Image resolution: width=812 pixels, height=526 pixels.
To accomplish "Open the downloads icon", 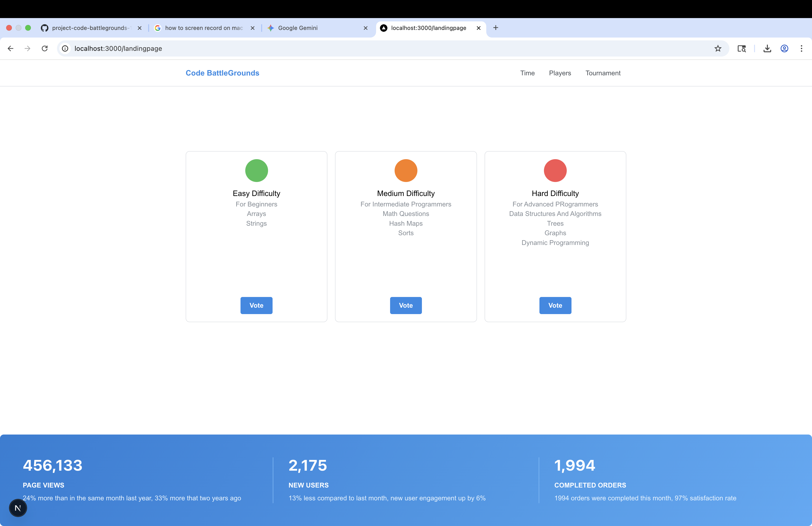I will coord(767,48).
